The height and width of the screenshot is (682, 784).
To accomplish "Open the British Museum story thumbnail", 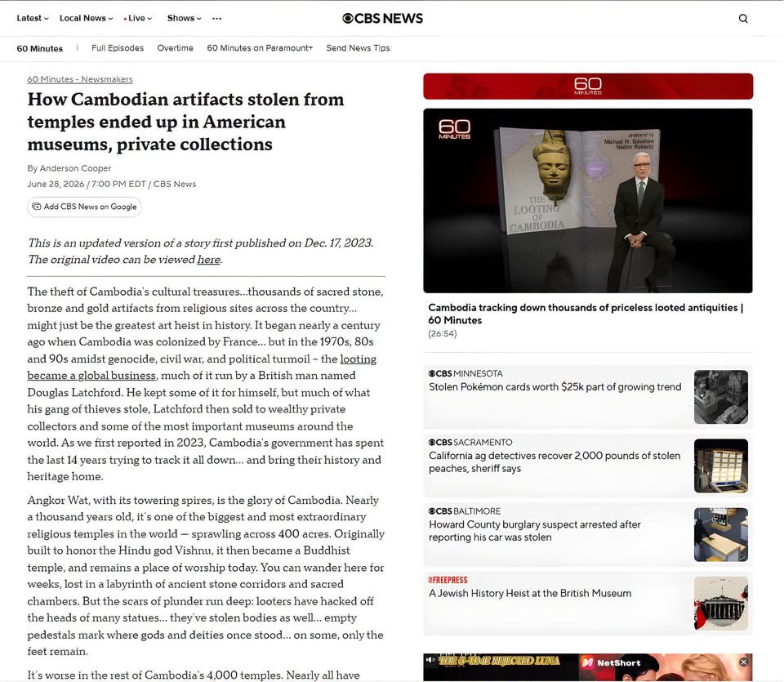I will (721, 604).
